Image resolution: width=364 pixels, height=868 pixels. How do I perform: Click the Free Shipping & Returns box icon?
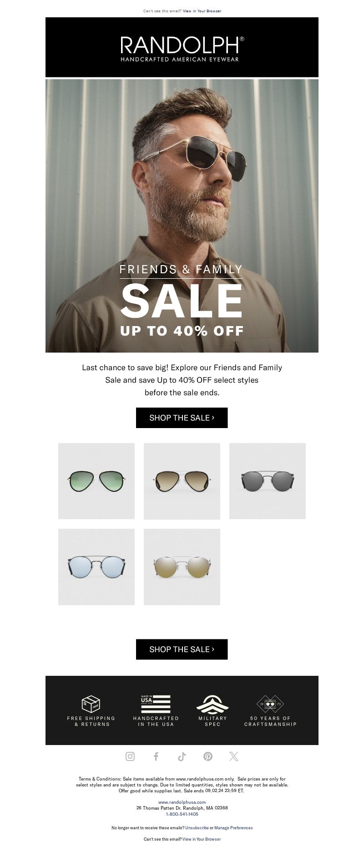pyautogui.click(x=91, y=704)
